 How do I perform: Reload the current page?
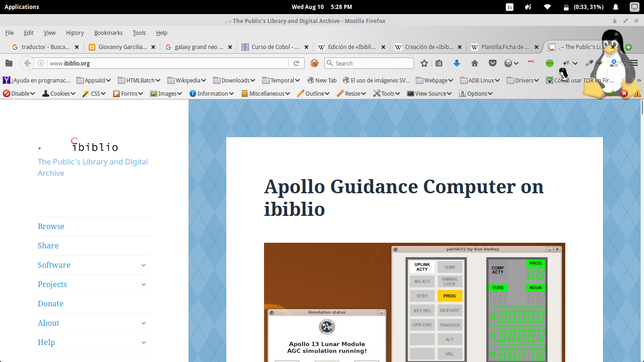pyautogui.click(x=297, y=63)
